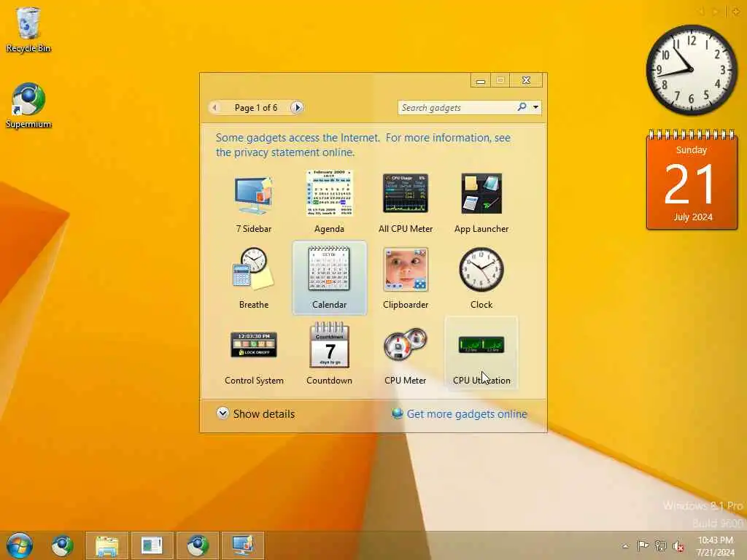Click the Page 1 of 6 label

[x=256, y=108]
